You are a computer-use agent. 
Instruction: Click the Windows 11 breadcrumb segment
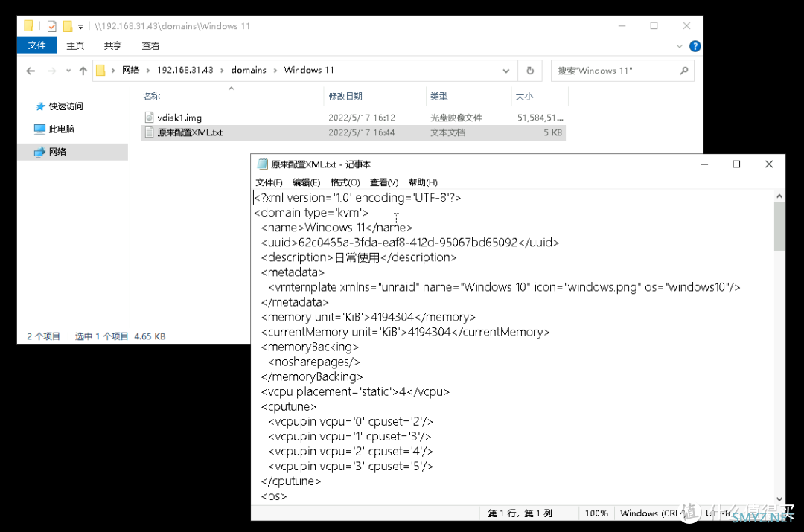(309, 70)
